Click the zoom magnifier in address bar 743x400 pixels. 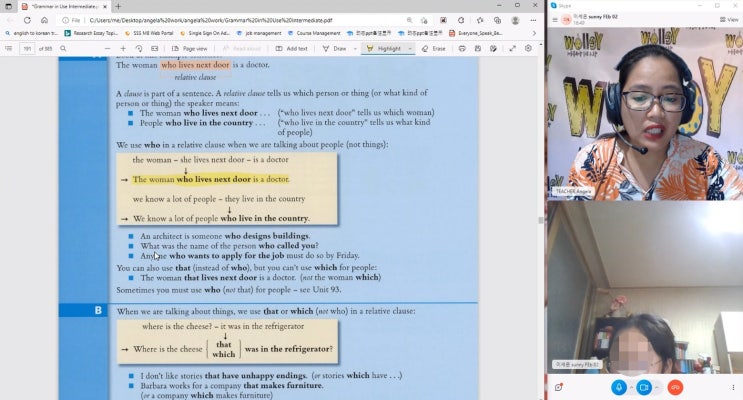pos(409,20)
